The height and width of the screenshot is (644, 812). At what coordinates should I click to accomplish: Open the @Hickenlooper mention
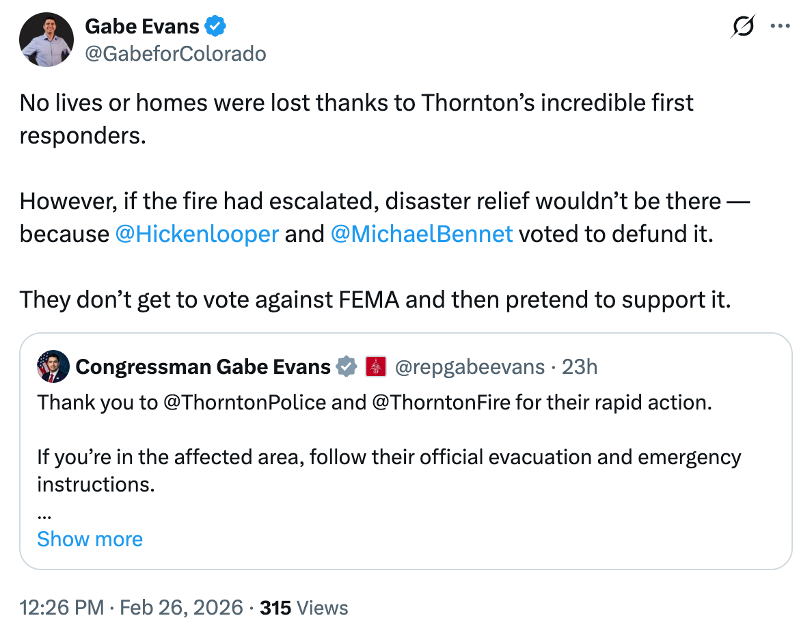tap(197, 234)
